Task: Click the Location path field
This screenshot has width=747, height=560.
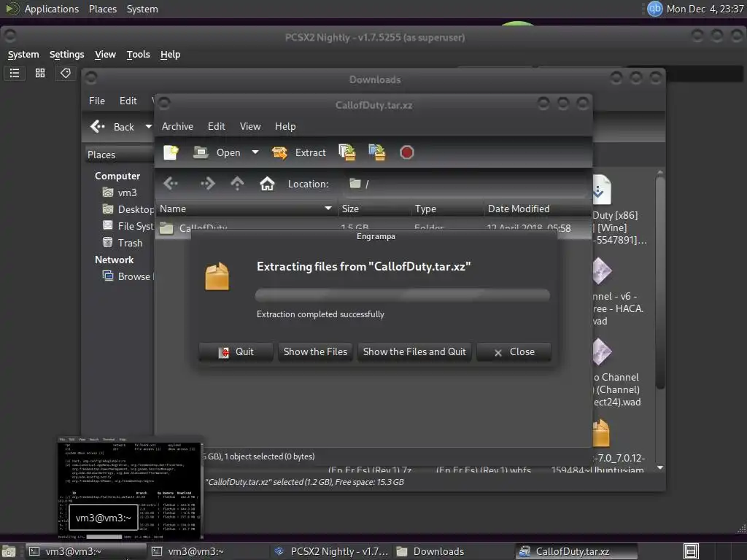Action: (465, 184)
